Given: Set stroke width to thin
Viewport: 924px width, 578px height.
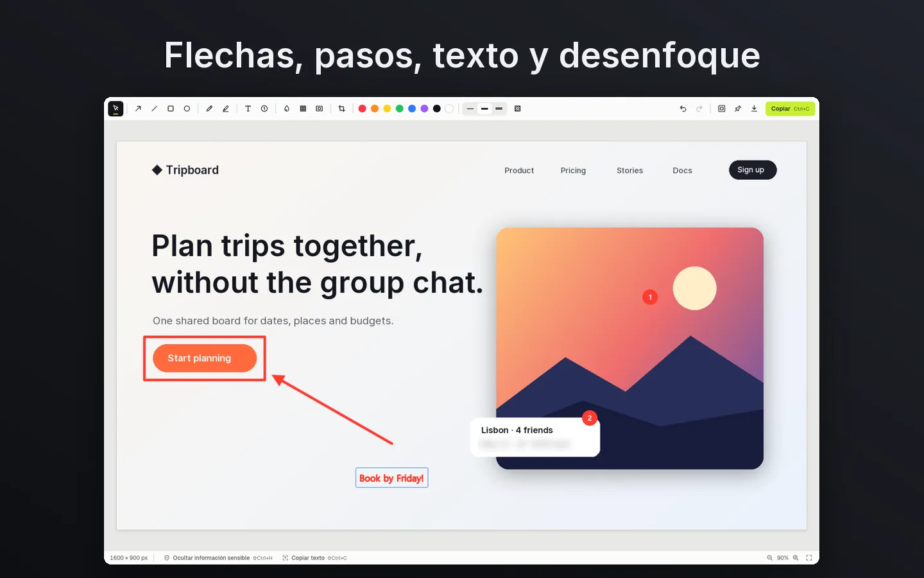Looking at the screenshot, I should tap(470, 109).
